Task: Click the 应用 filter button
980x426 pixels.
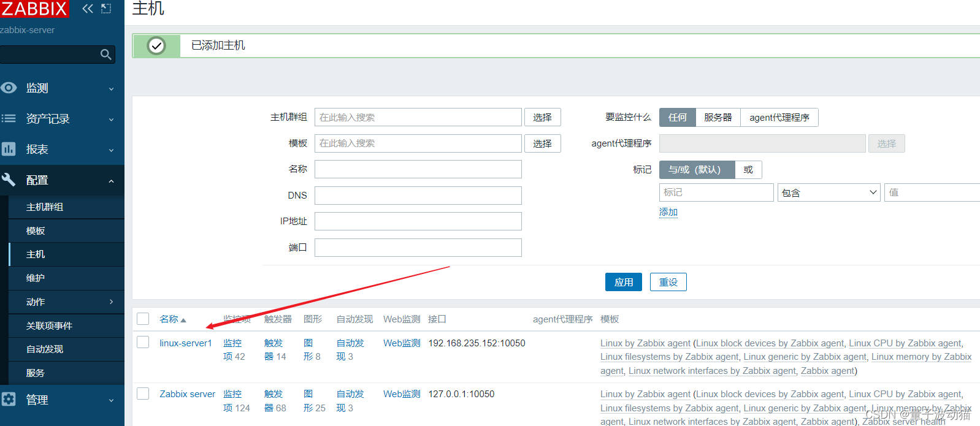Action: (x=624, y=282)
